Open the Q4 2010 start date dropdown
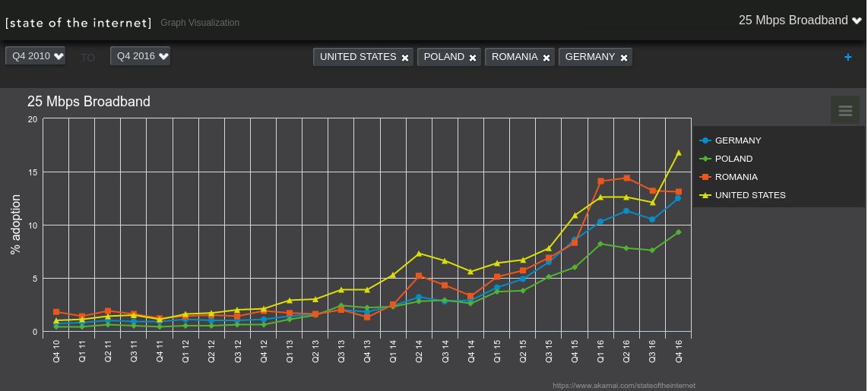Image resolution: width=868 pixels, height=391 pixels. [x=36, y=56]
